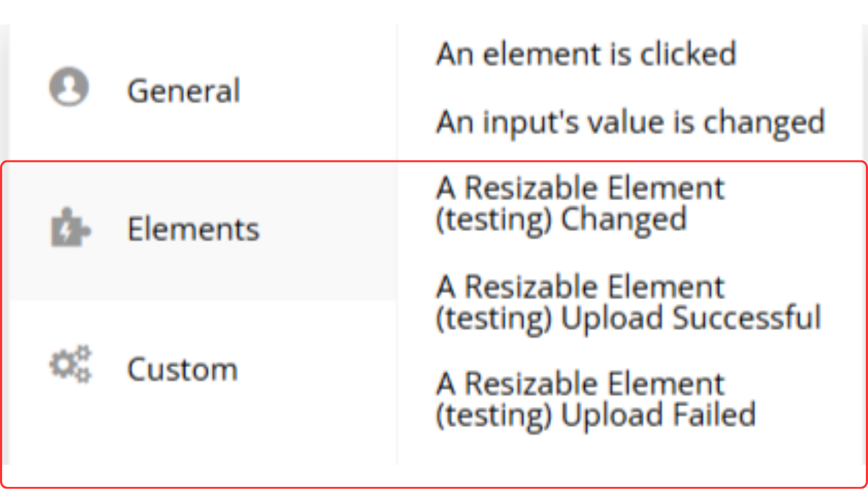
Task: Select the "An element is clicked" event
Action: (585, 54)
